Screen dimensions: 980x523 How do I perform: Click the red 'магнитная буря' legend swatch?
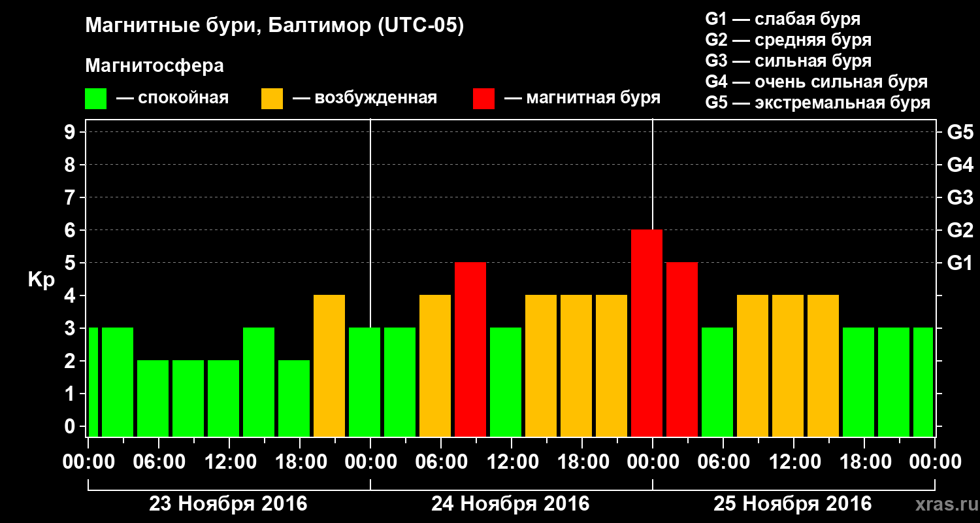(484, 99)
